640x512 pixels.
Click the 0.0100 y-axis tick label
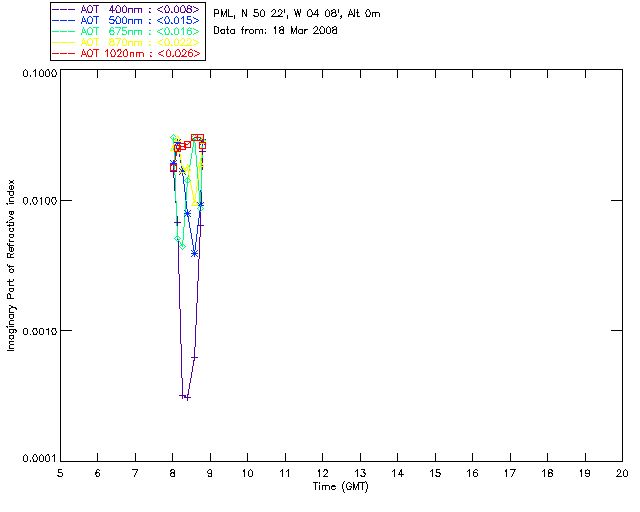click(x=39, y=201)
